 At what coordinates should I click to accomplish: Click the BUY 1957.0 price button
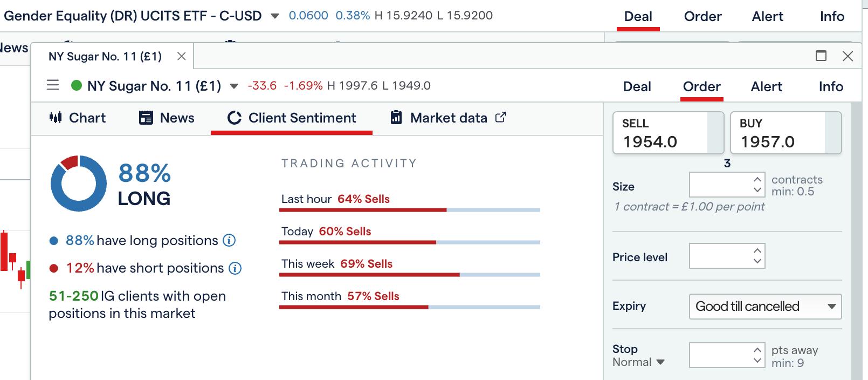click(x=786, y=133)
